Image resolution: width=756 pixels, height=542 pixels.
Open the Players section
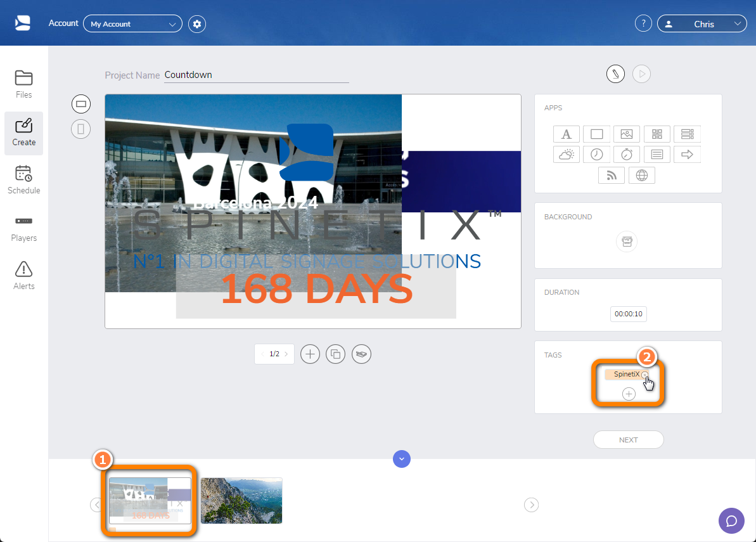pos(23,229)
